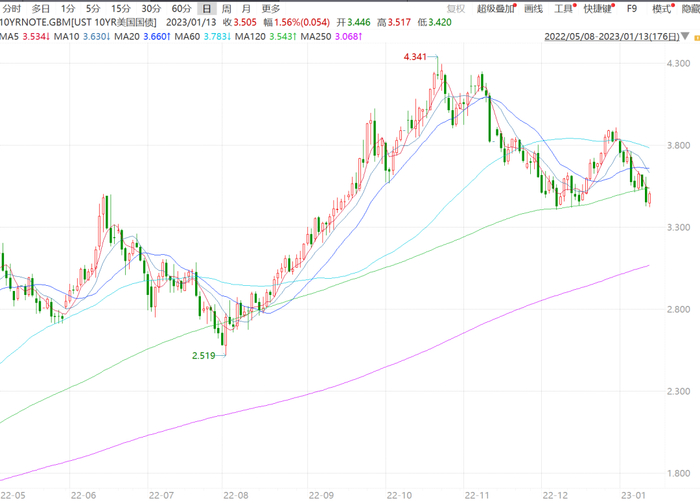Click the 1.800 price axis label
The image size is (700, 503).
point(679,474)
